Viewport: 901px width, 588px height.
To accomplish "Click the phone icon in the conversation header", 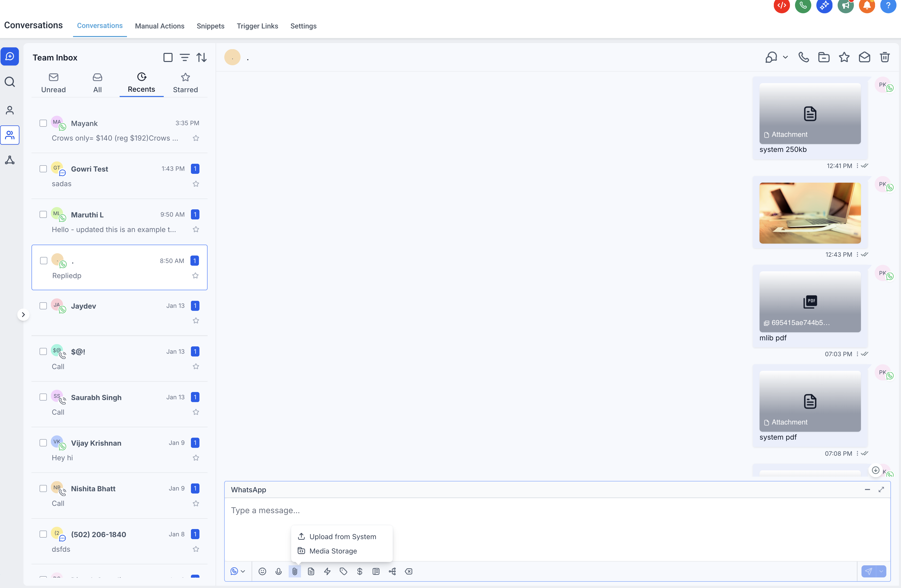I will [804, 57].
